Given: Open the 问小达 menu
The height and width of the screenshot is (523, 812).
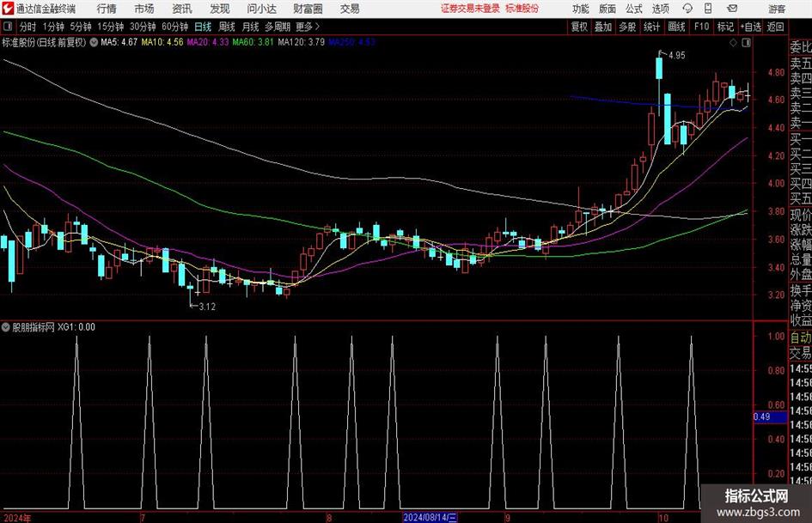Looking at the screenshot, I should [261, 9].
